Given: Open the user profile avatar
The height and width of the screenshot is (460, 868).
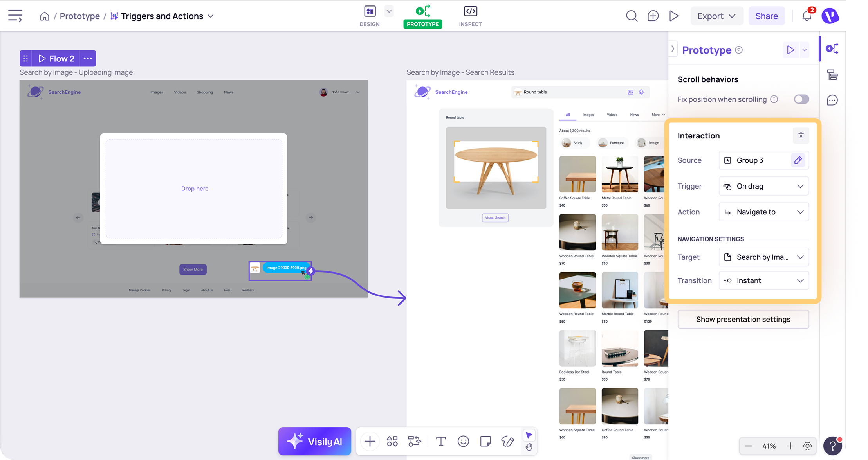Looking at the screenshot, I should coord(830,16).
